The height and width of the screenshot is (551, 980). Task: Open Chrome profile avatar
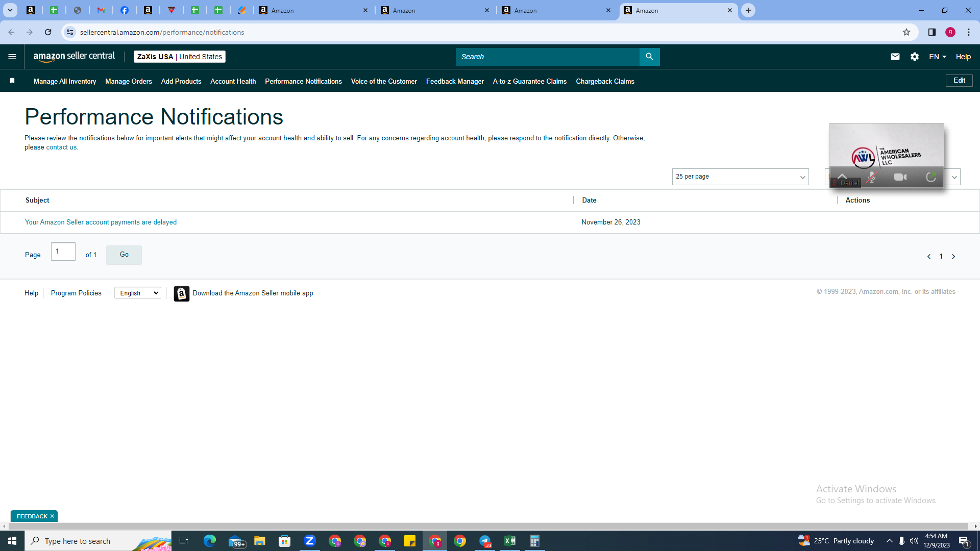[x=950, y=32]
